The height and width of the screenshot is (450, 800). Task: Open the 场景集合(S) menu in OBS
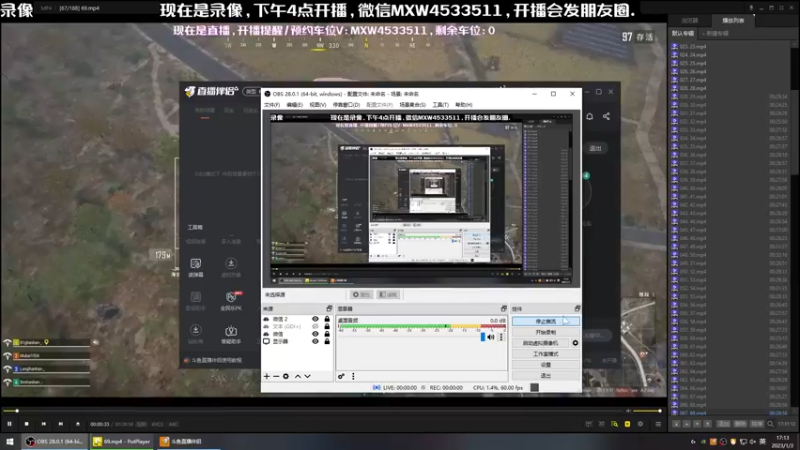(x=412, y=105)
